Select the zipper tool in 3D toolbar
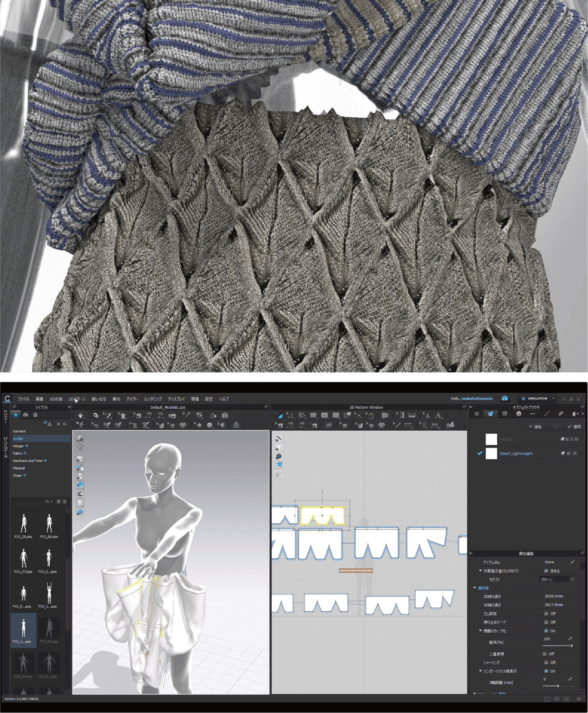 [x=236, y=425]
